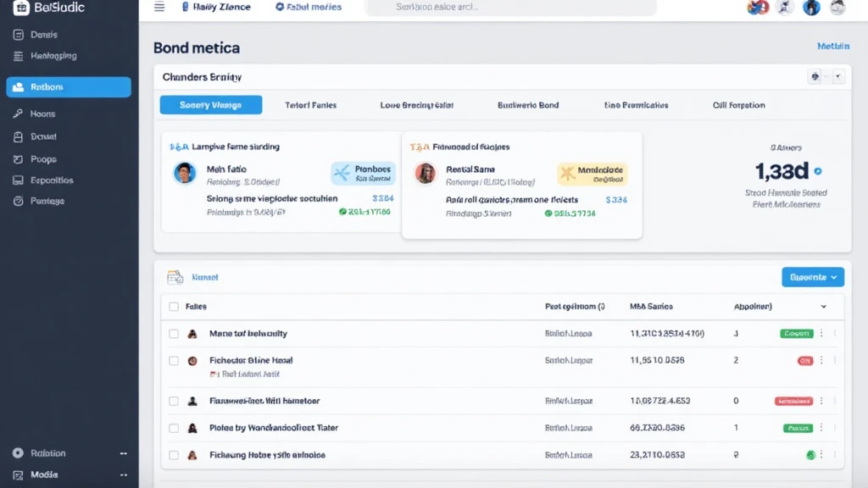
Task: Click the lock icon beside Dcruet in sidebar
Action: 18,136
